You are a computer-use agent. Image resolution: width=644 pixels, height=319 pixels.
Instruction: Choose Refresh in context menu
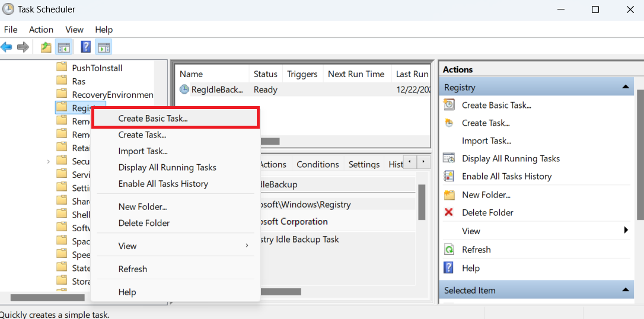click(176, 269)
